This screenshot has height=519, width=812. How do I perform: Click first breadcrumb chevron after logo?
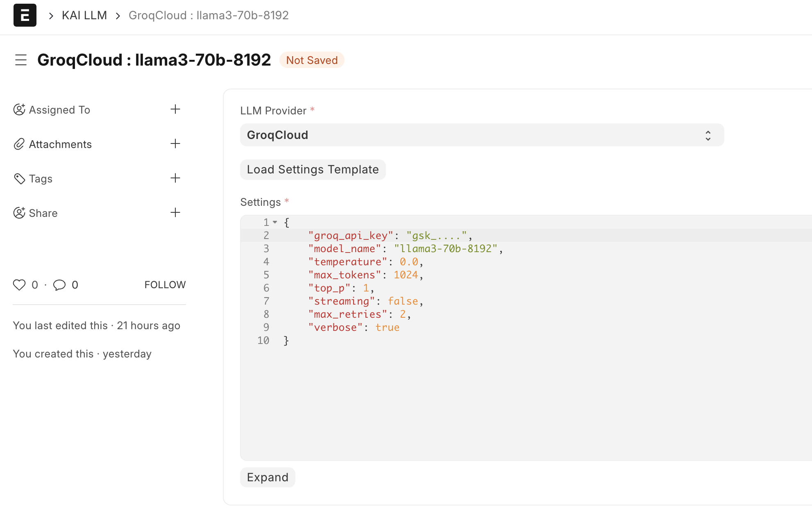(51, 16)
